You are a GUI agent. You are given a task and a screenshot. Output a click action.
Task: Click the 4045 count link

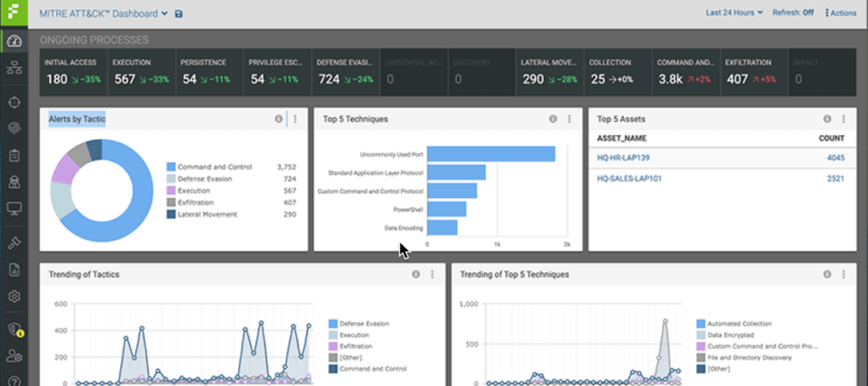[x=836, y=158]
